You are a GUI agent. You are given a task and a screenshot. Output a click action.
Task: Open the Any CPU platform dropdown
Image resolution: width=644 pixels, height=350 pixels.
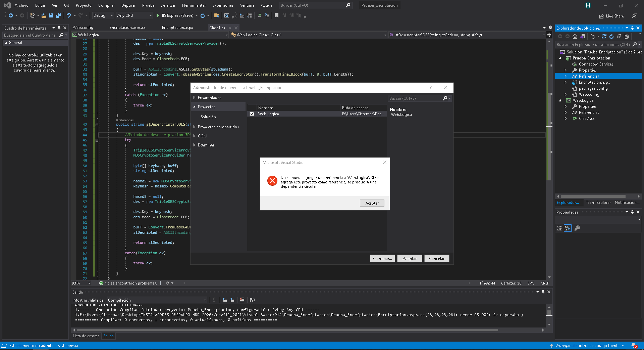[134, 15]
